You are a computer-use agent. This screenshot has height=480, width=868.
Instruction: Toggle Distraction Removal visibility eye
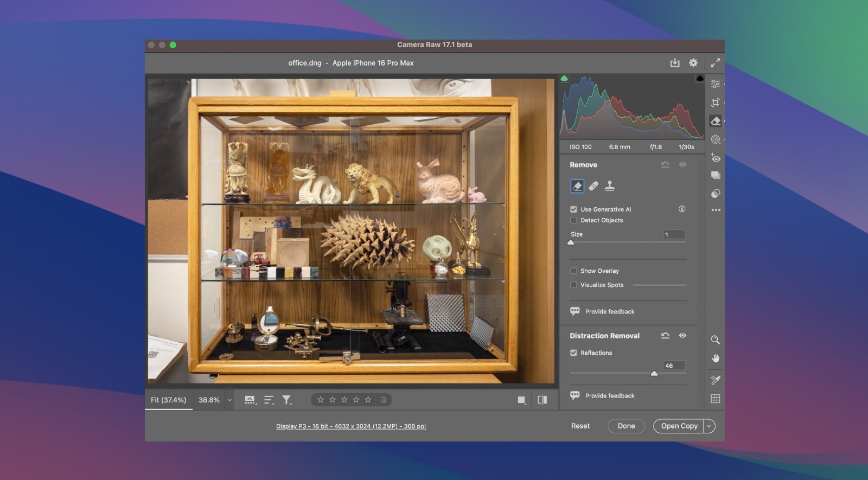click(682, 336)
